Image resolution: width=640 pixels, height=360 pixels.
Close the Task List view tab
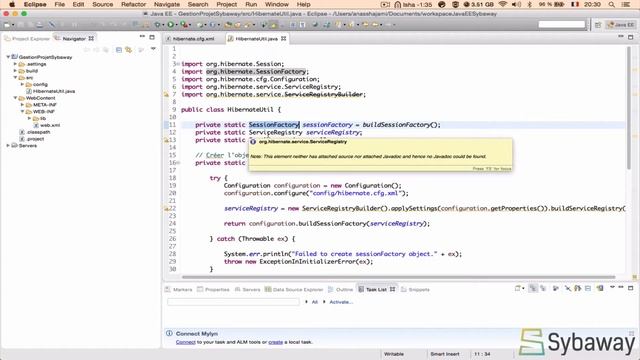[x=392, y=289]
